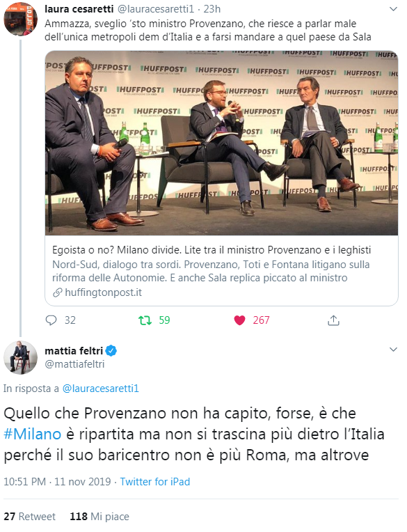This screenshot has height=532, width=407.
Task: Open the @lauracesaretti1 reply mention link
Action: 101,389
